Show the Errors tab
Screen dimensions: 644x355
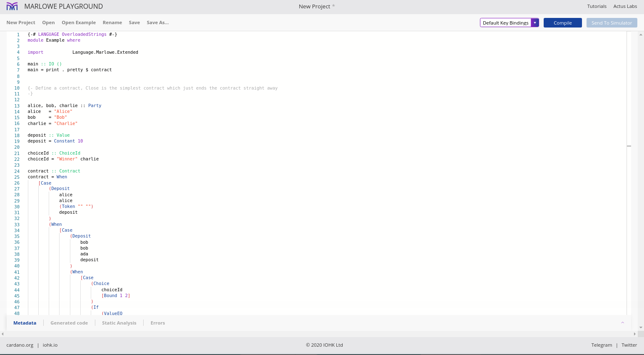click(x=158, y=323)
